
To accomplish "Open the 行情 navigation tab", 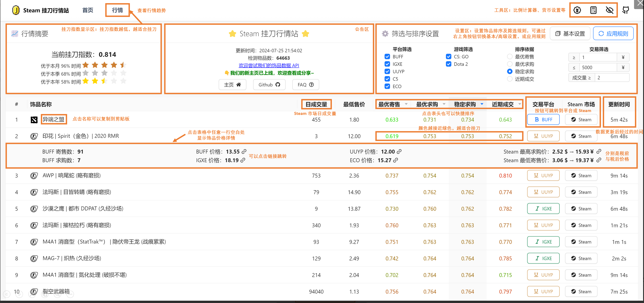I will tap(117, 10).
